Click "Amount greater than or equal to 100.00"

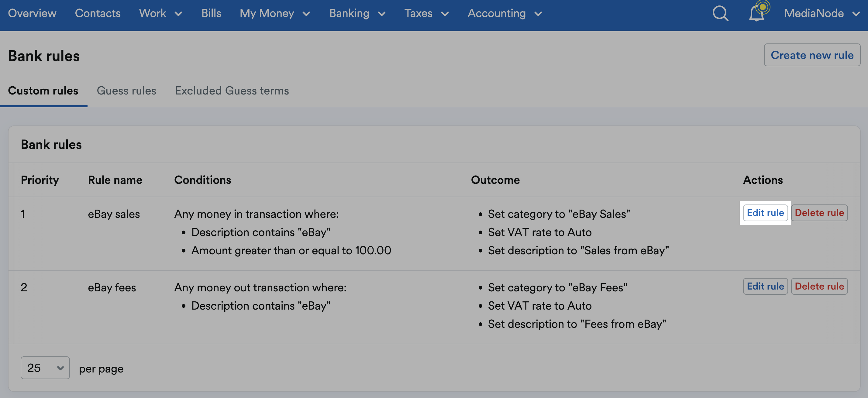[291, 250]
